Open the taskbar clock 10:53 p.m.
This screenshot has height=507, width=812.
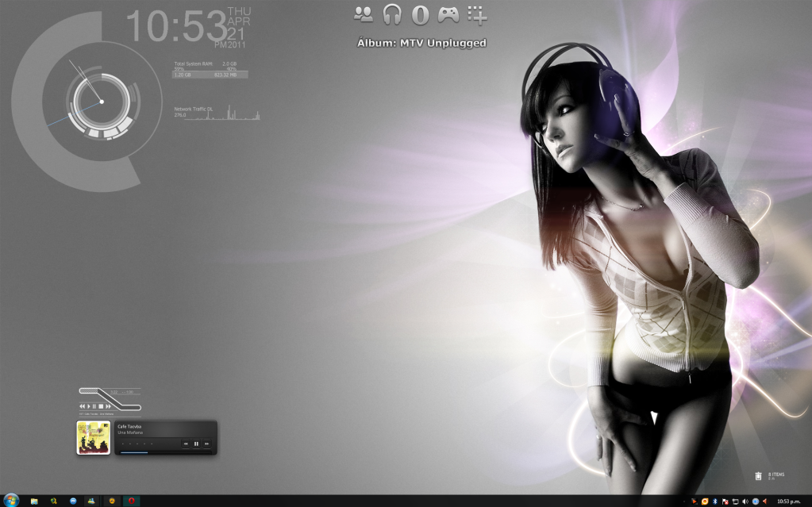[789, 501]
